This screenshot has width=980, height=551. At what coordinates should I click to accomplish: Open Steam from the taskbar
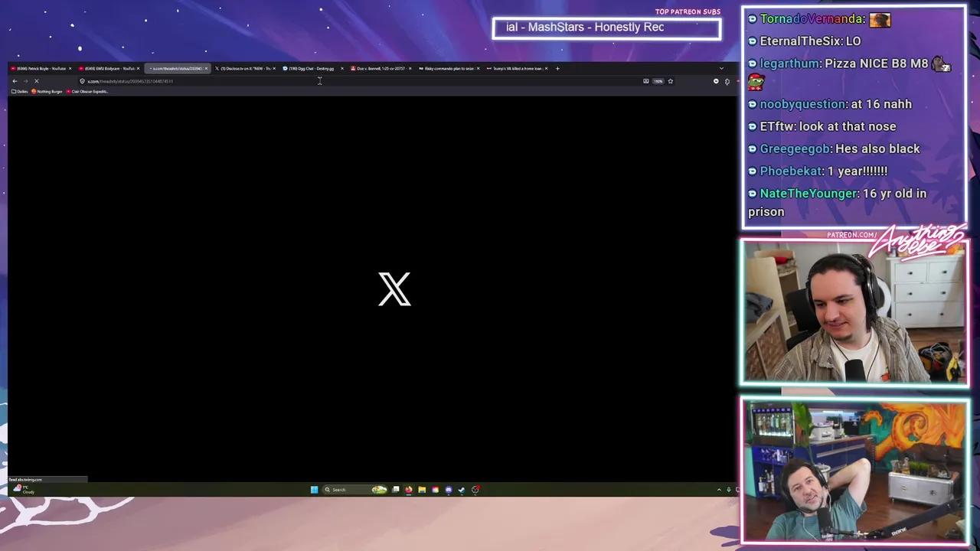pyautogui.click(x=461, y=490)
